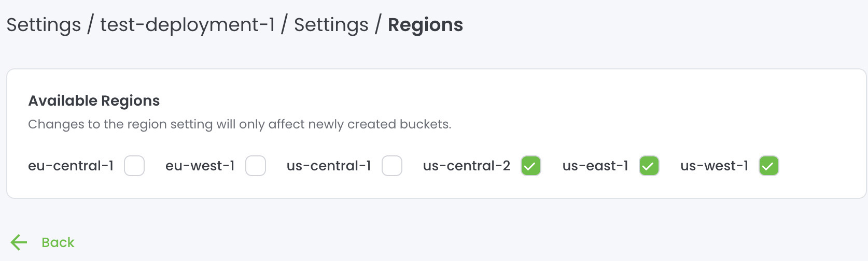The width and height of the screenshot is (868, 261).
Task: Select the us-east-1 label text
Action: pyautogui.click(x=595, y=166)
